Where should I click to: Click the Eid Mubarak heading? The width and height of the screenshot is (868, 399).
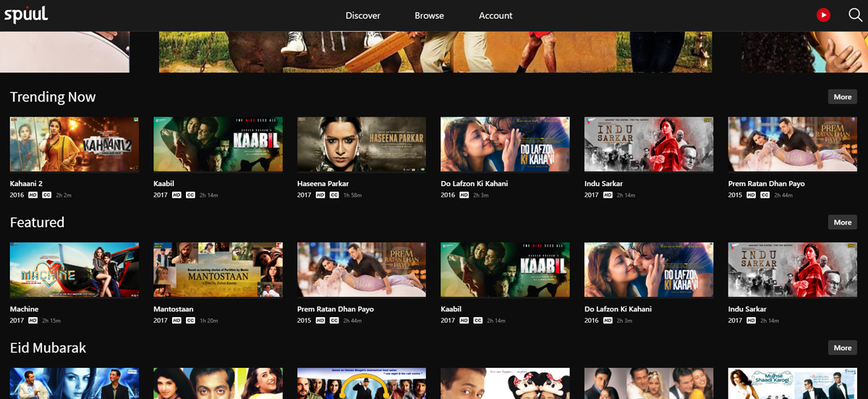click(x=48, y=348)
